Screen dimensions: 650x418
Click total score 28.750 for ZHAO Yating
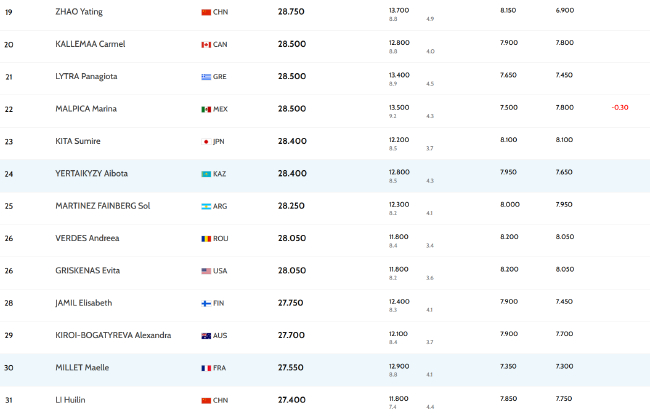coord(291,12)
